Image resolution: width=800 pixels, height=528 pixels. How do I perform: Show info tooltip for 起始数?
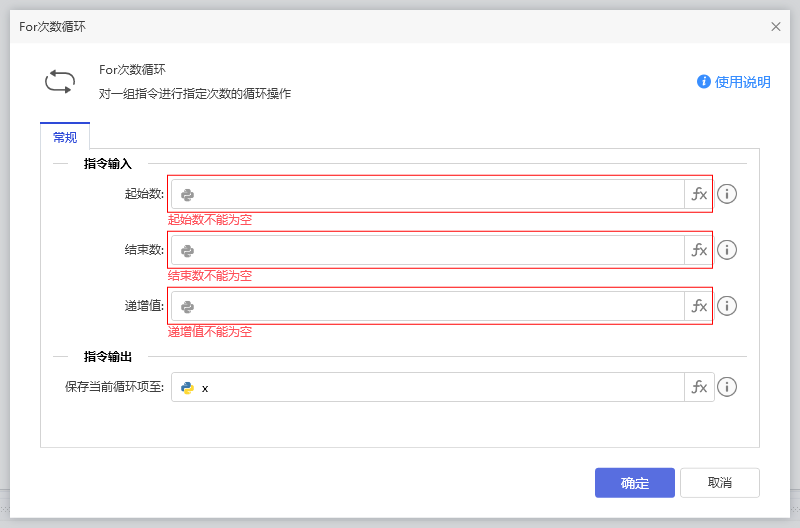tap(727, 195)
